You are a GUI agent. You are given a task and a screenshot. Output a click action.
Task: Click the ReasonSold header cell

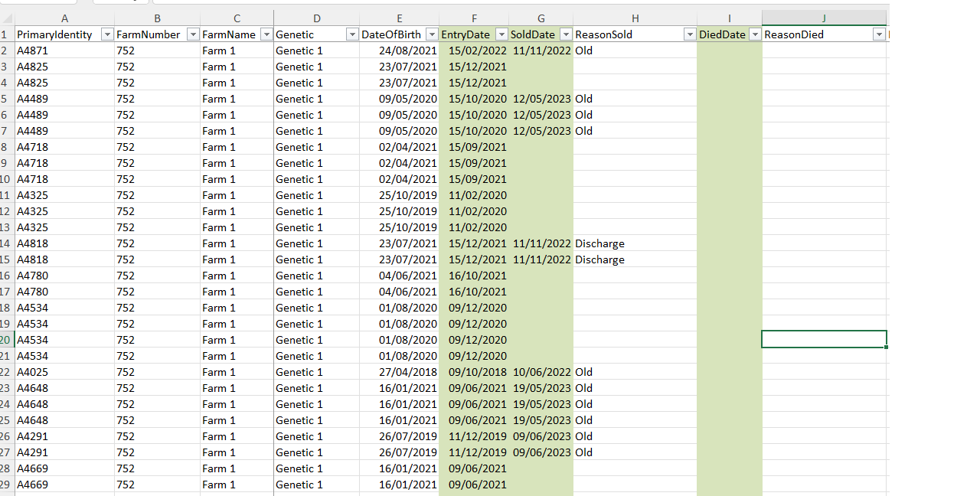coord(635,34)
